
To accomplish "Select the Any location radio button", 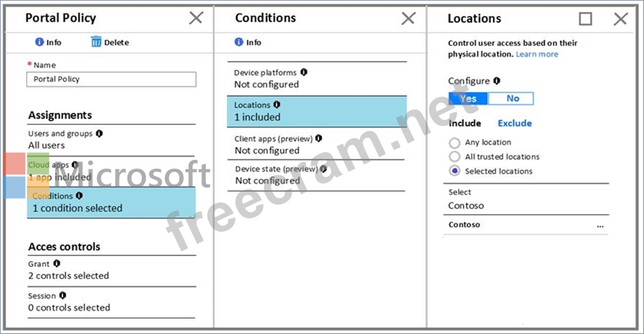I will pyautogui.click(x=455, y=142).
